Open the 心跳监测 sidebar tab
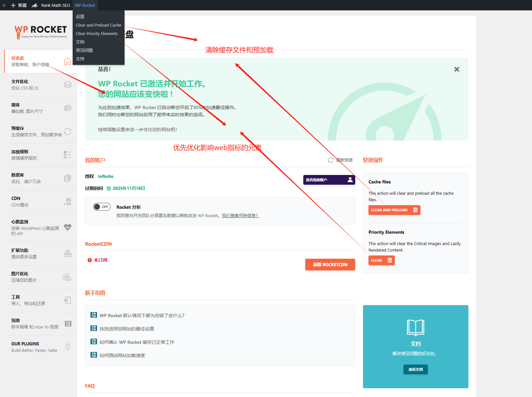Viewport: 532px width, 397px height. pyautogui.click(x=41, y=228)
